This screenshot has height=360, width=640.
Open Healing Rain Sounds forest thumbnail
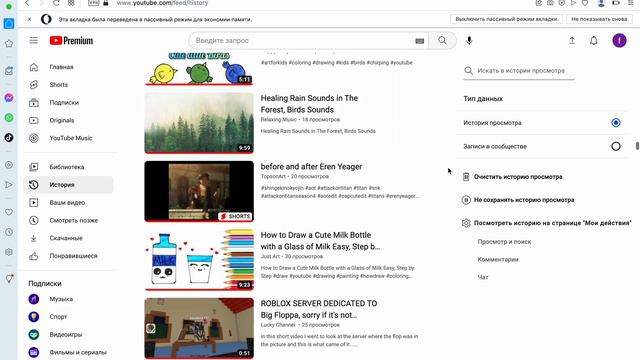click(199, 123)
